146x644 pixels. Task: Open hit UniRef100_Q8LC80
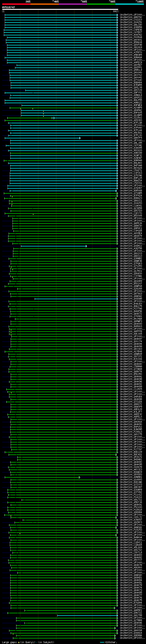point(131,25)
